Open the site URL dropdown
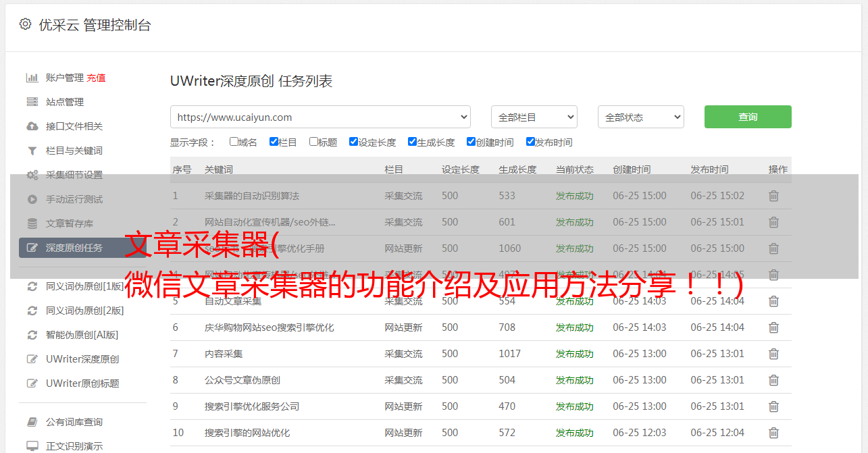868x453 pixels. point(320,117)
